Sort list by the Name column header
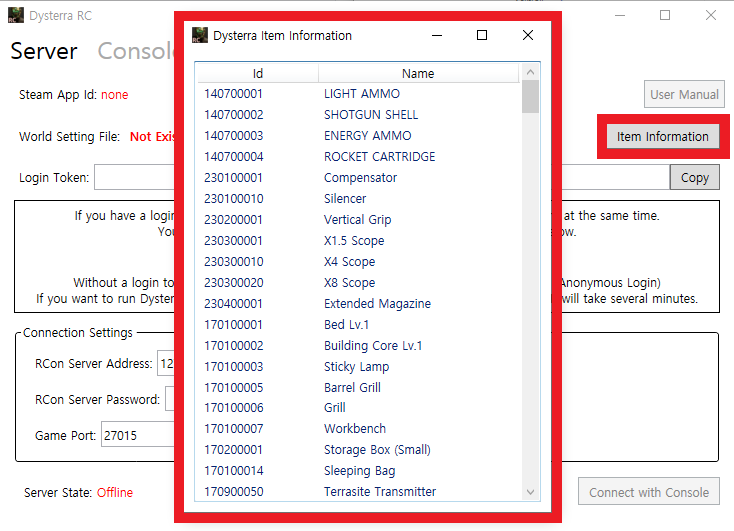Screen dimensions: 734x531 (418, 73)
